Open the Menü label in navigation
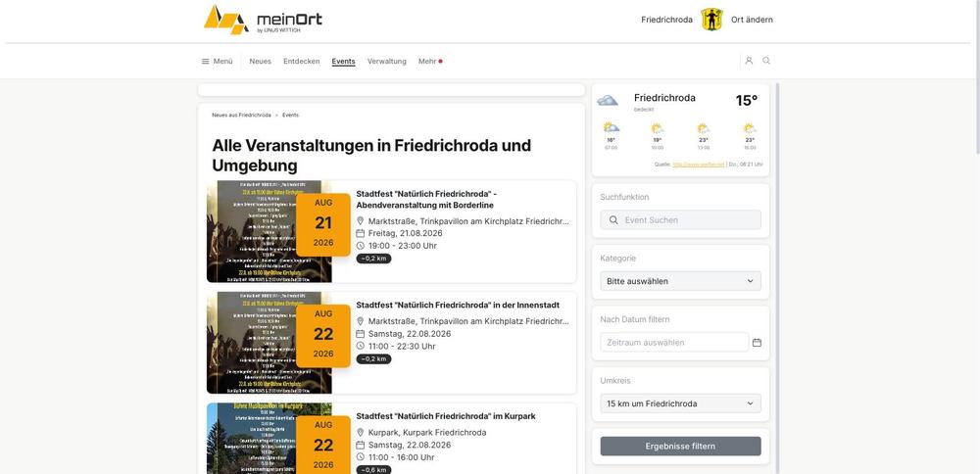 pos(222,61)
